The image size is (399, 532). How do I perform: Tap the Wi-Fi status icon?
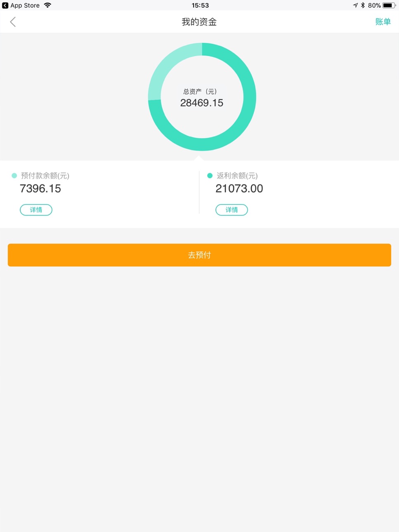(48, 5)
